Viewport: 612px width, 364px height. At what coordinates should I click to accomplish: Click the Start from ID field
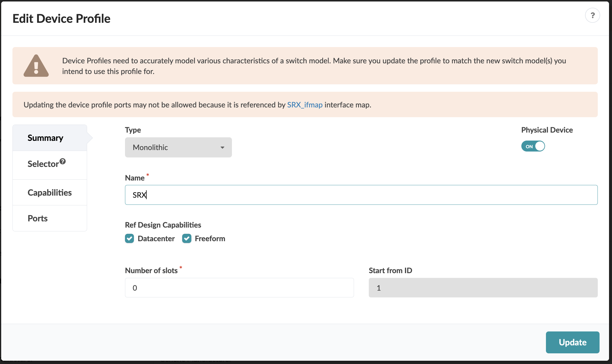pos(483,287)
